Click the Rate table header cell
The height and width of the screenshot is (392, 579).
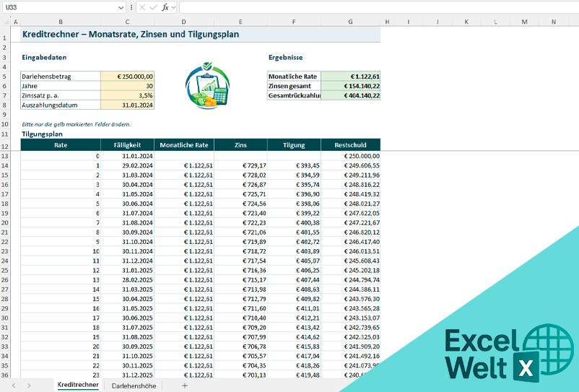click(x=61, y=145)
